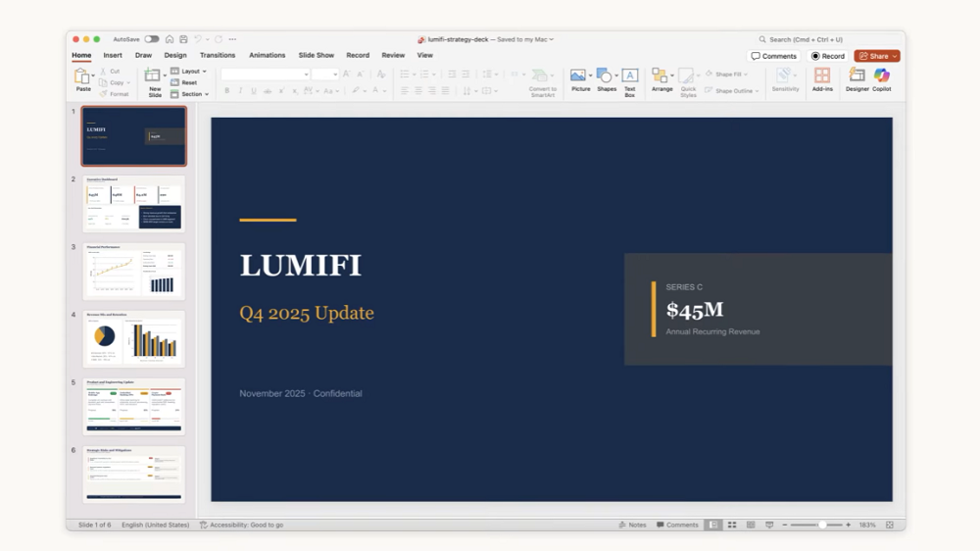Open the Share button dropdown arrow
This screenshot has width=980, height=551.
point(895,56)
